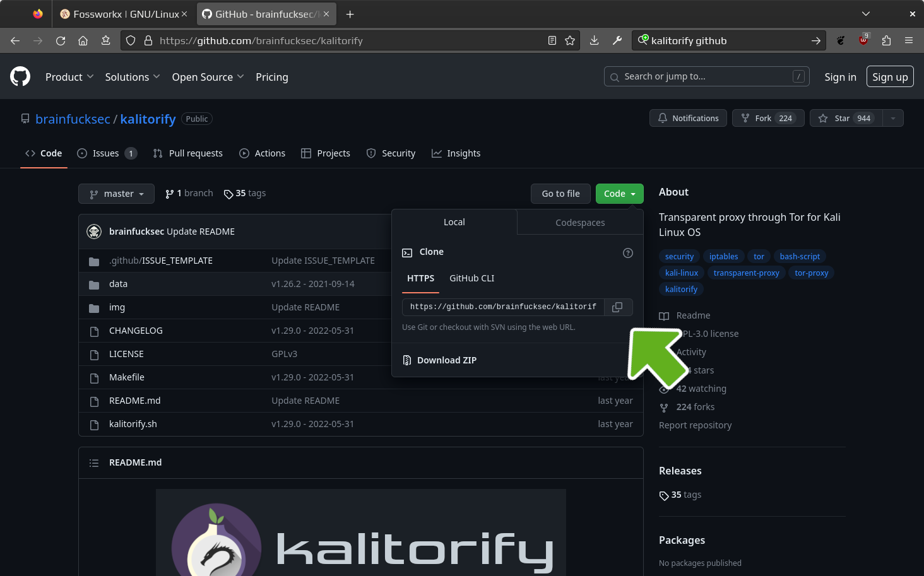Collapse the green Code dropdown button
Image resolution: width=924 pixels, height=576 pixels.
pos(619,194)
